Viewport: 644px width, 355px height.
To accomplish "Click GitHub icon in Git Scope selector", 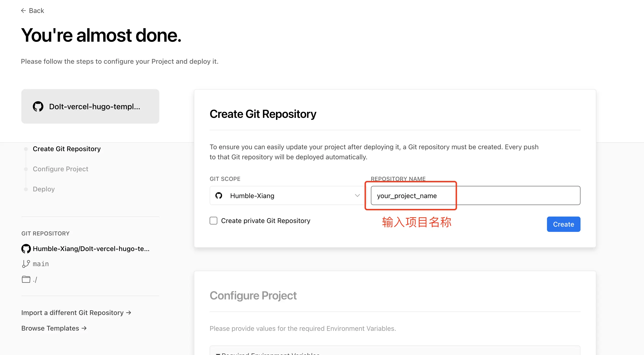I will point(219,195).
